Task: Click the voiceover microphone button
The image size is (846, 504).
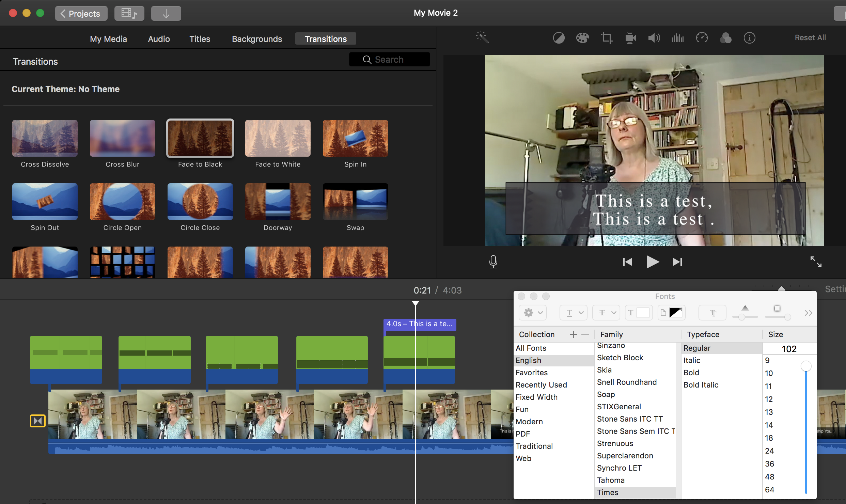Action: 493,262
